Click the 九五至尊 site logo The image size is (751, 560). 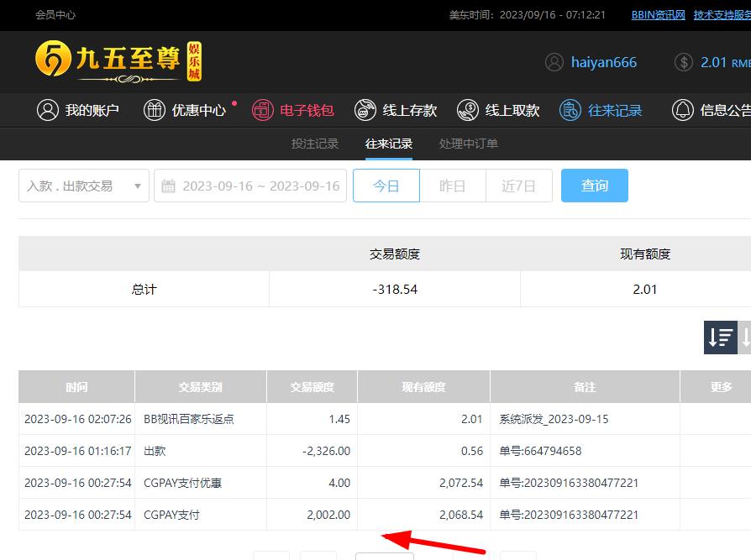click(x=118, y=62)
